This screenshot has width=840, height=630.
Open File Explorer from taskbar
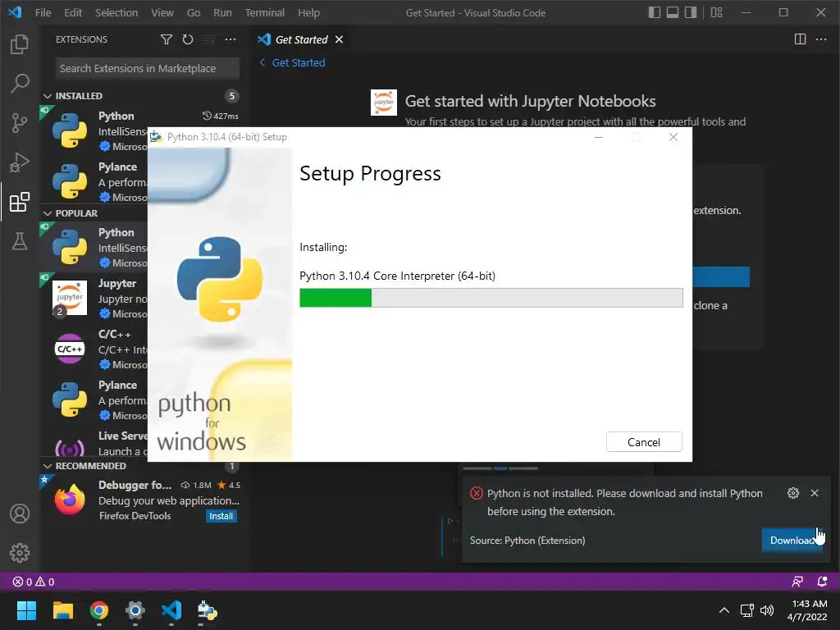pos(62,610)
